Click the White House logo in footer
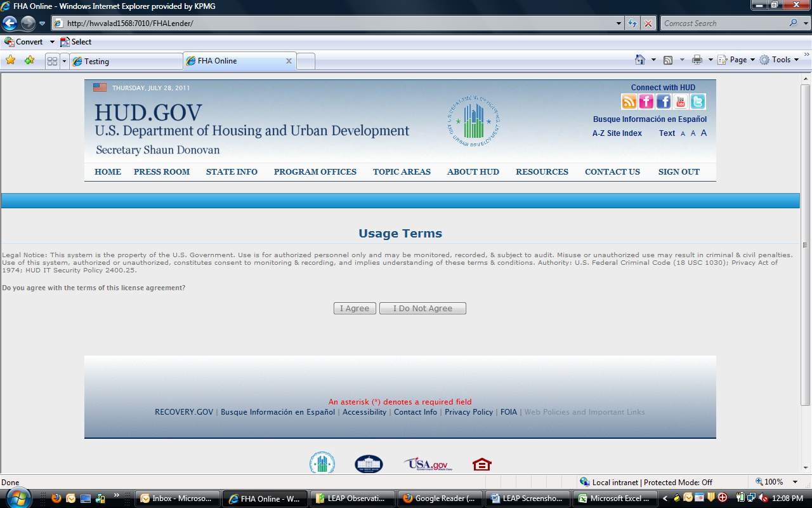812x508 pixels. [369, 464]
